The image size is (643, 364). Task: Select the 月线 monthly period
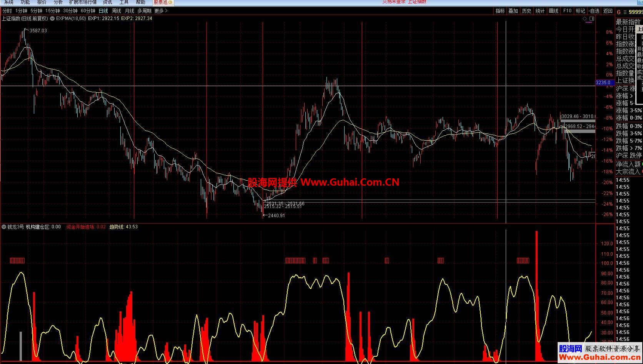129,11
